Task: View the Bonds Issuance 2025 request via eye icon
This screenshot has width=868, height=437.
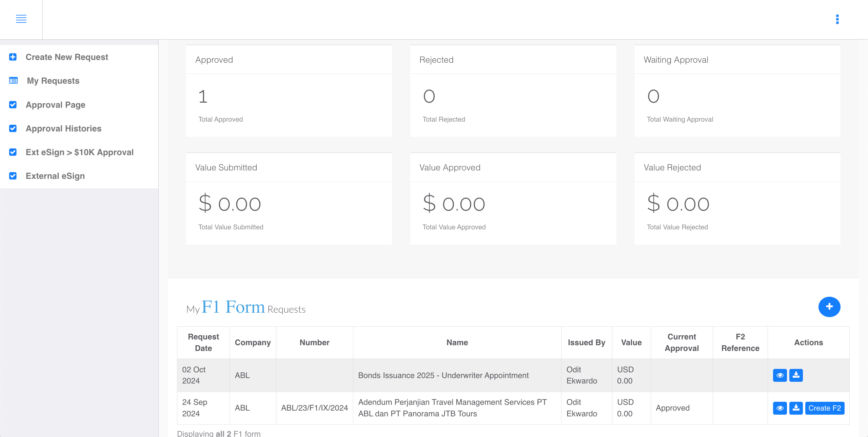Action: [780, 375]
